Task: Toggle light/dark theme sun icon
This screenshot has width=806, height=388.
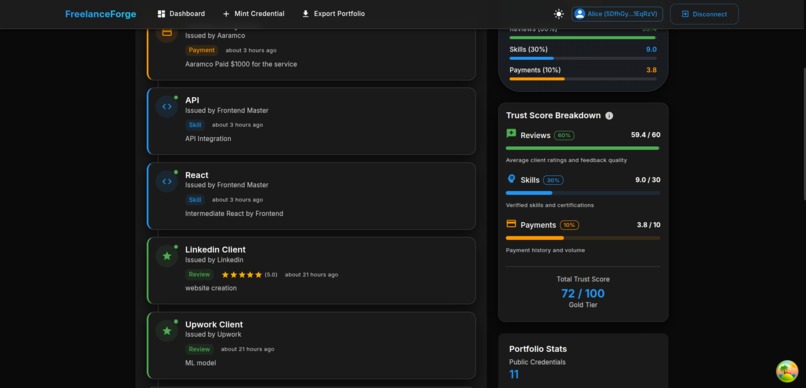Action: pos(559,14)
